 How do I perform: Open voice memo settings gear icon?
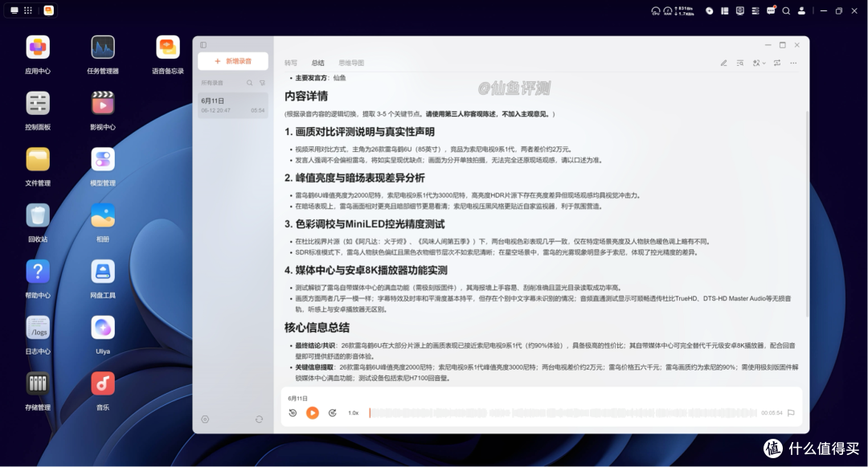click(x=205, y=420)
